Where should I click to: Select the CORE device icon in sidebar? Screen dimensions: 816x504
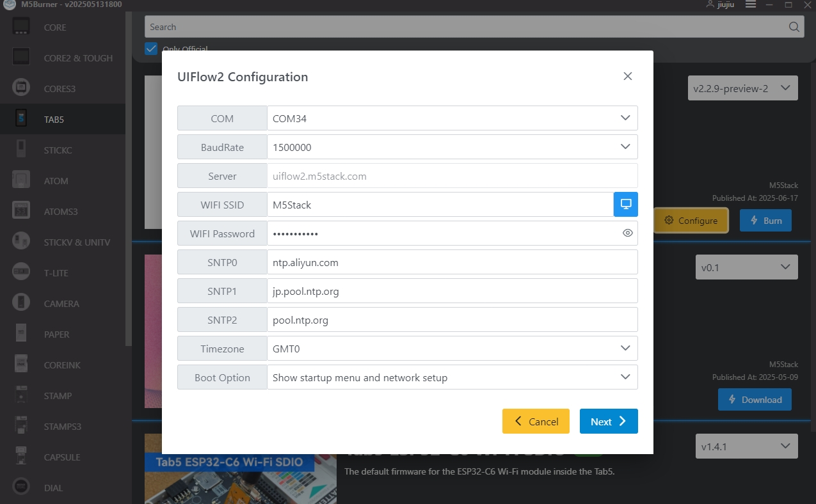[x=21, y=27]
